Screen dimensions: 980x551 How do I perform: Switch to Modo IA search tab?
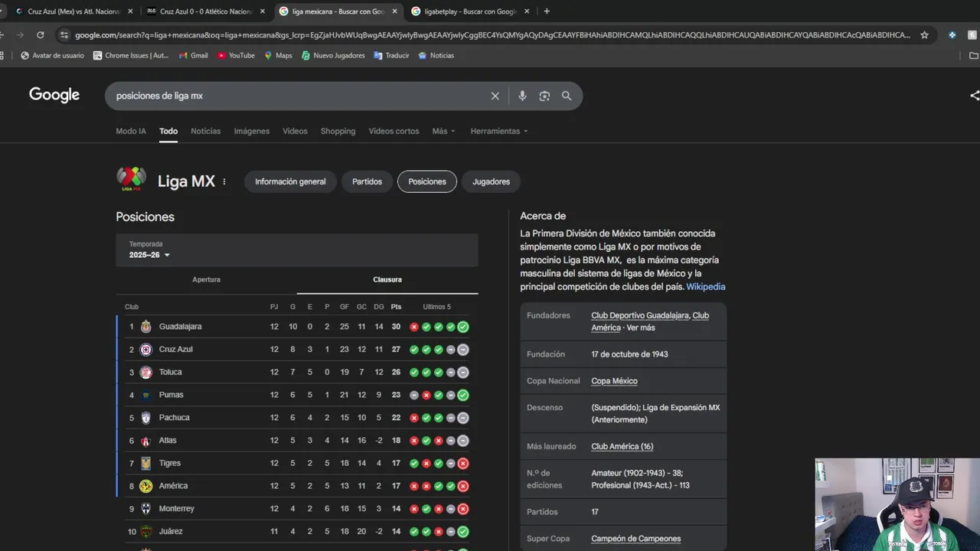(x=131, y=131)
